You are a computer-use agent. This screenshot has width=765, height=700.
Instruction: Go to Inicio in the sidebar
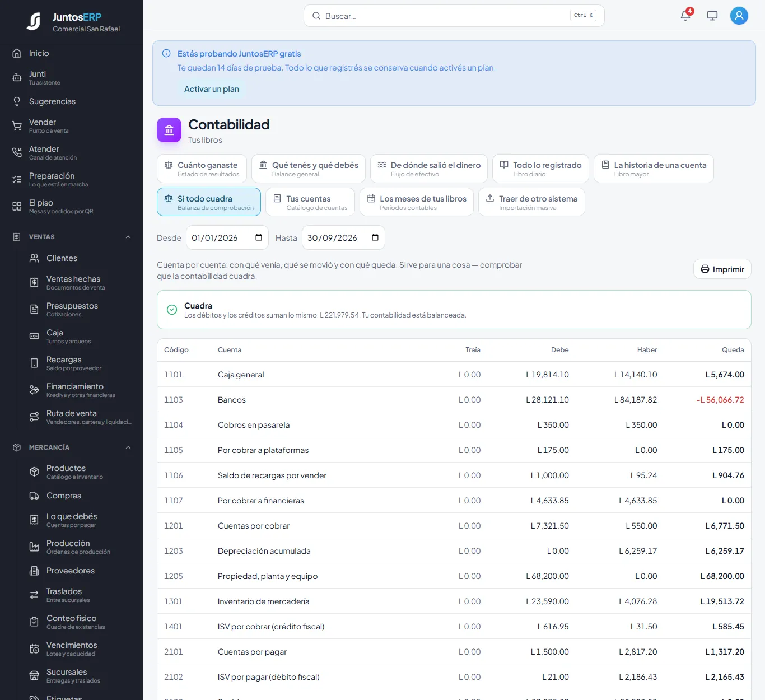72,53
